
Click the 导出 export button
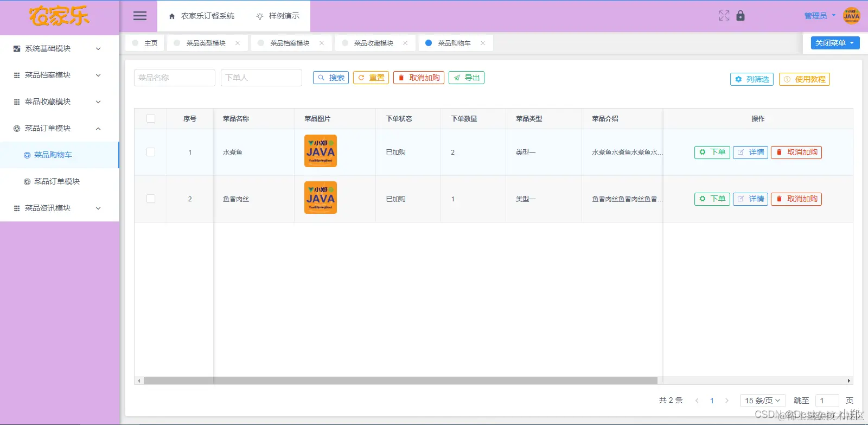467,78
